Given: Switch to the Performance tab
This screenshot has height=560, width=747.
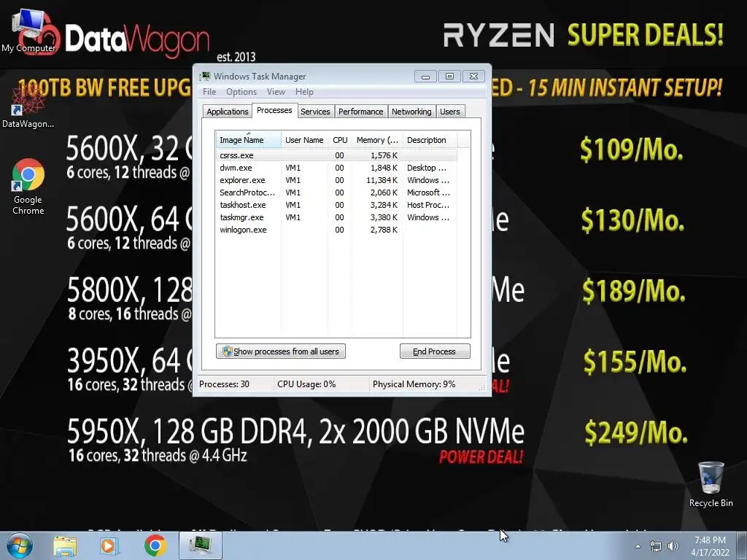Looking at the screenshot, I should click(x=360, y=112).
